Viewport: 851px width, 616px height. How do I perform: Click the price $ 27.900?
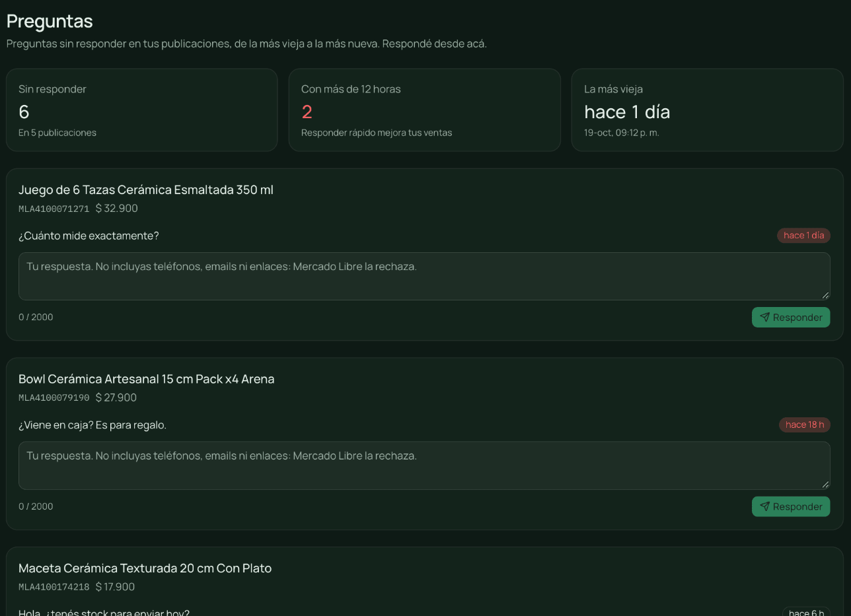point(116,397)
